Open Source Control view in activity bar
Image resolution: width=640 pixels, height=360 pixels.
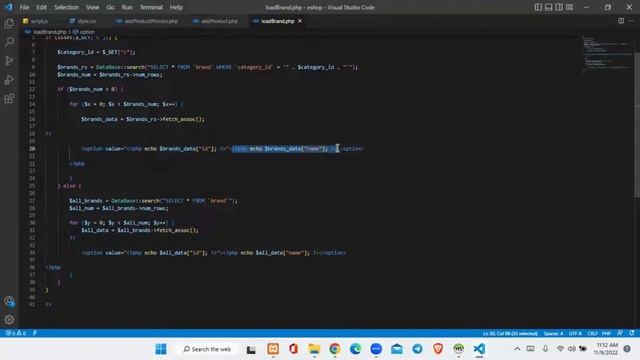tap(9, 61)
